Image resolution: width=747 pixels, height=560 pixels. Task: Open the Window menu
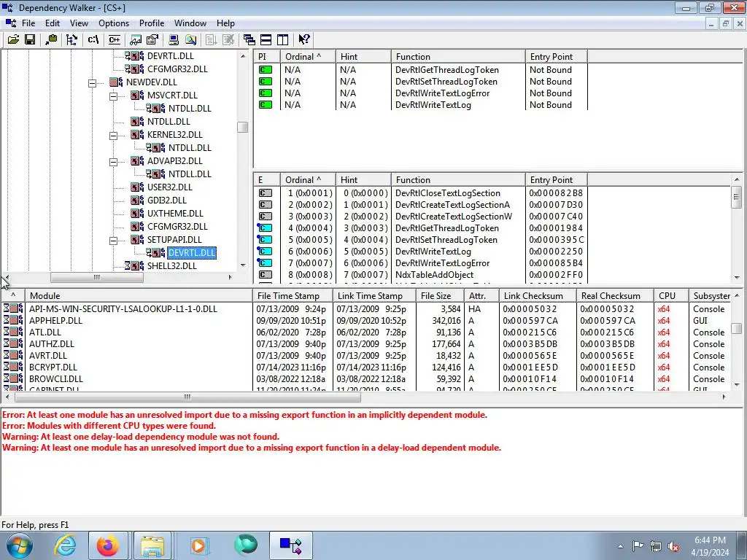[x=190, y=23]
